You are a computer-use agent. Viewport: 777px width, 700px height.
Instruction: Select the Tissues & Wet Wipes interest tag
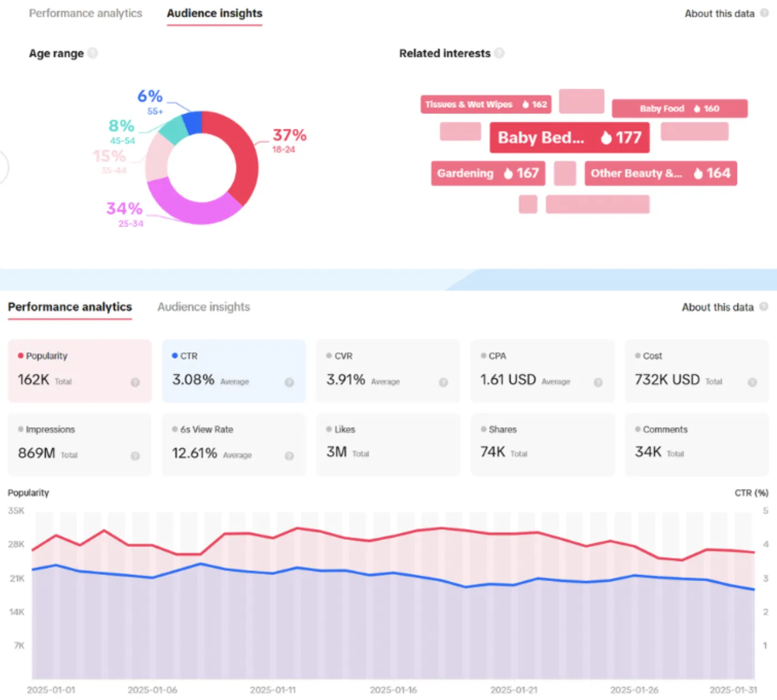click(x=486, y=104)
